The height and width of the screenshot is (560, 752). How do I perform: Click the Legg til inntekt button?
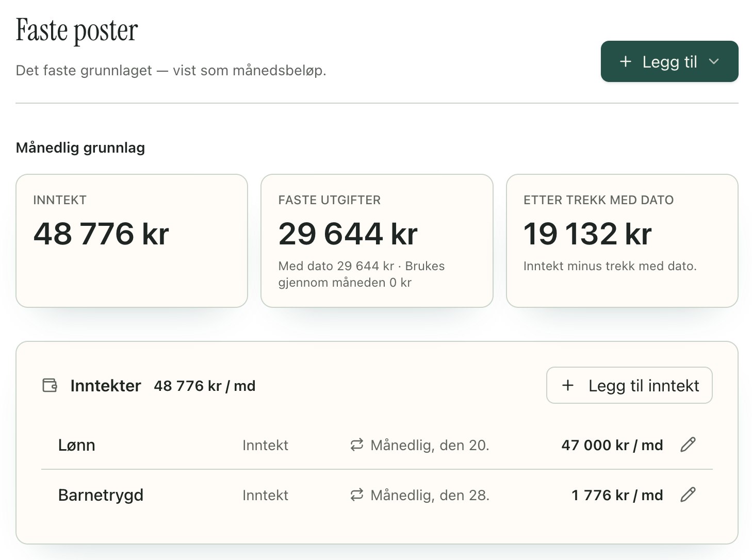tap(629, 385)
